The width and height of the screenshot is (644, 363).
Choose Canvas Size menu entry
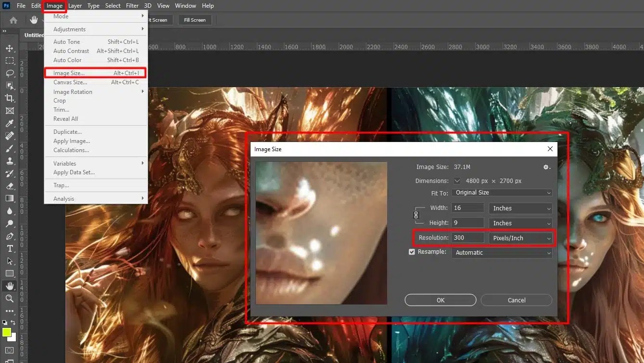[x=96, y=82]
